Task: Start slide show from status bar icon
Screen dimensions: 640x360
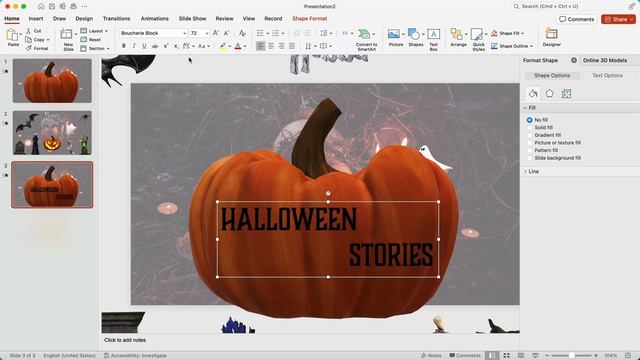Action: [535, 356]
